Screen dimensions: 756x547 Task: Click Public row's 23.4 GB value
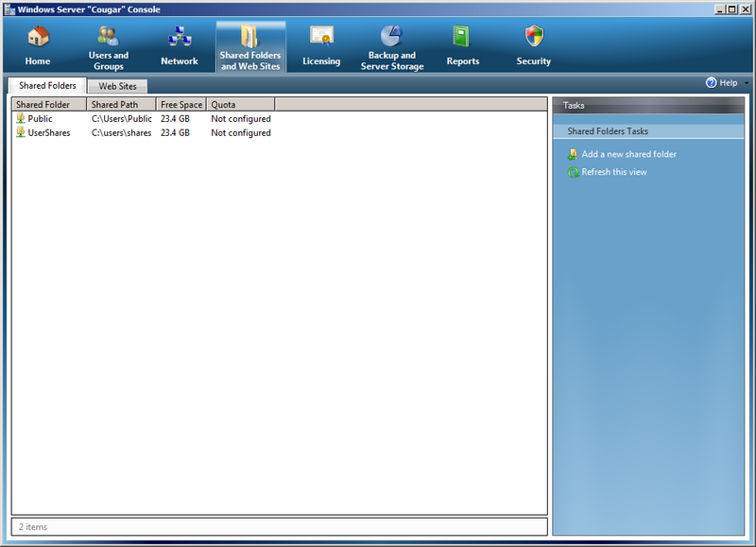(x=175, y=118)
